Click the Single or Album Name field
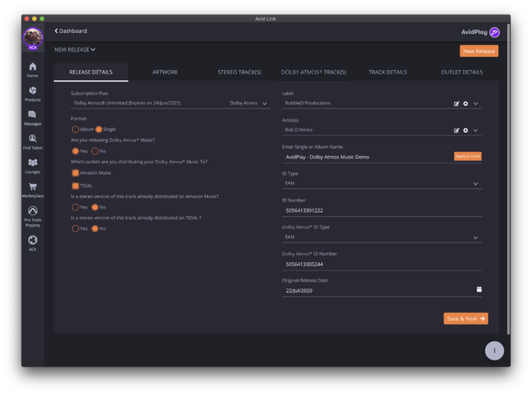The height and width of the screenshot is (395, 532). (x=367, y=157)
